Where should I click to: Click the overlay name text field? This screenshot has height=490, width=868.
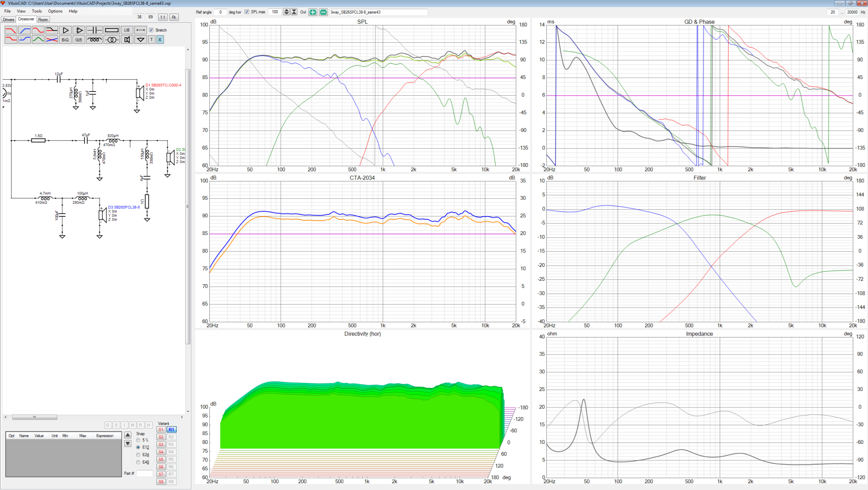click(x=378, y=12)
